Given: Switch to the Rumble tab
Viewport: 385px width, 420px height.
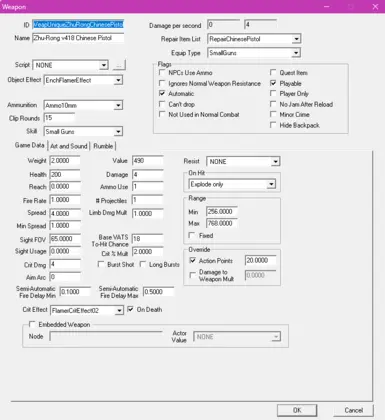Looking at the screenshot, I should 103,146.
